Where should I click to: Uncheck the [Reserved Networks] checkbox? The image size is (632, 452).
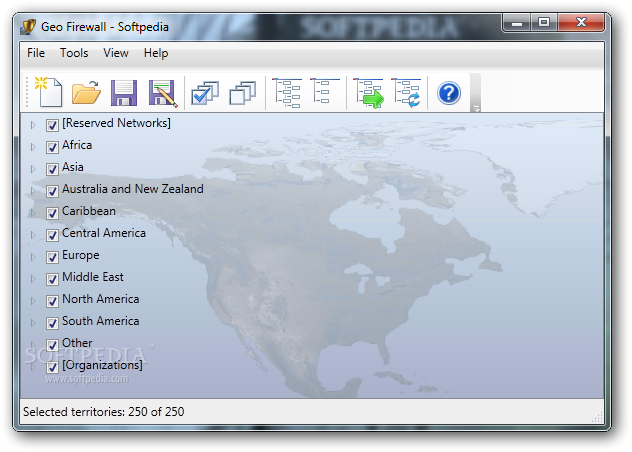click(52, 125)
